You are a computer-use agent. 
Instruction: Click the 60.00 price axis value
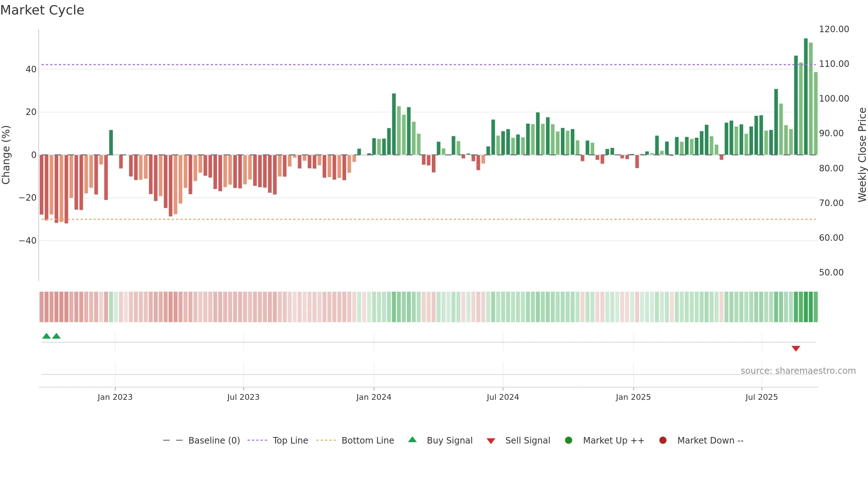(x=831, y=238)
